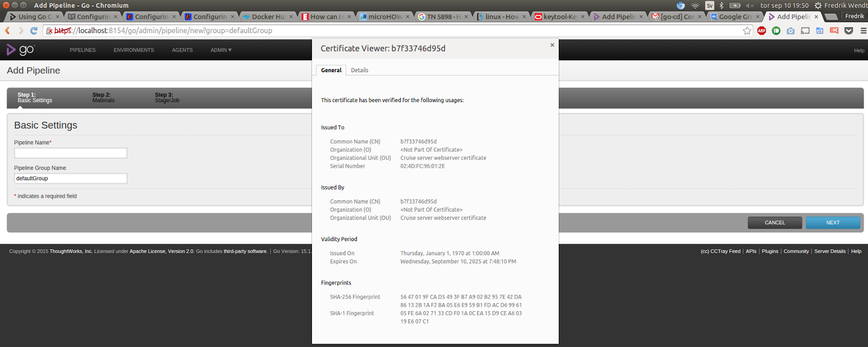This screenshot has width=868, height=347.
Task: Close the 'Using Go C' browser tab
Action: [58, 17]
